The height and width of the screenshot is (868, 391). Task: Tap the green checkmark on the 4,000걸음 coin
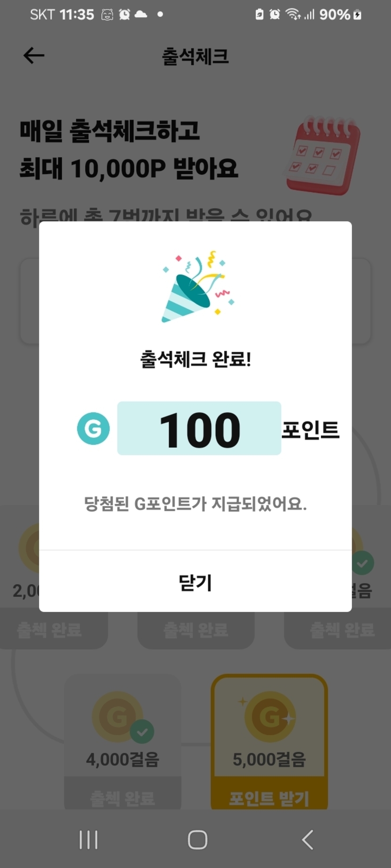click(142, 731)
